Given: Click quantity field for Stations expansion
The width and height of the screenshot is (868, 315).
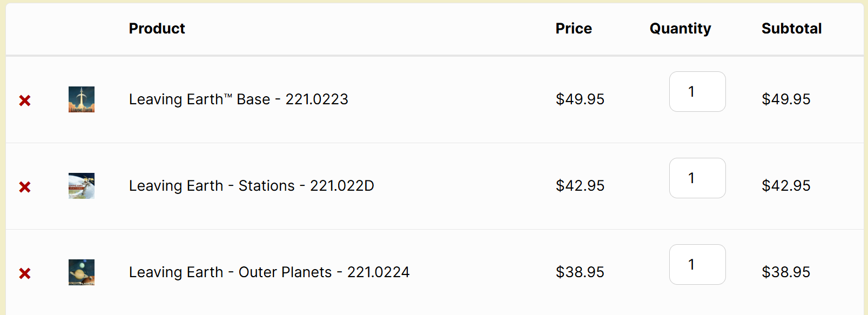Looking at the screenshot, I should click(697, 178).
